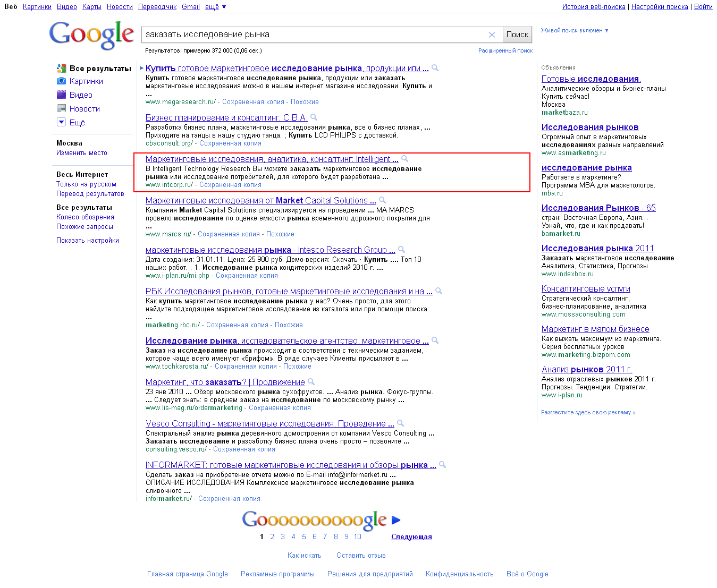Click the Войти sign-in link

703,7
